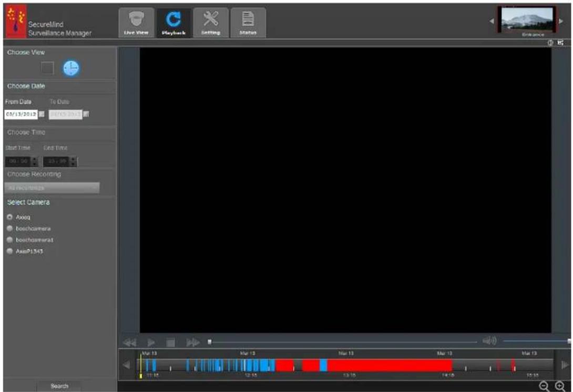Click the long red recording segment in timeline
Image resolution: width=573 pixels, height=392 pixels.
click(x=390, y=365)
